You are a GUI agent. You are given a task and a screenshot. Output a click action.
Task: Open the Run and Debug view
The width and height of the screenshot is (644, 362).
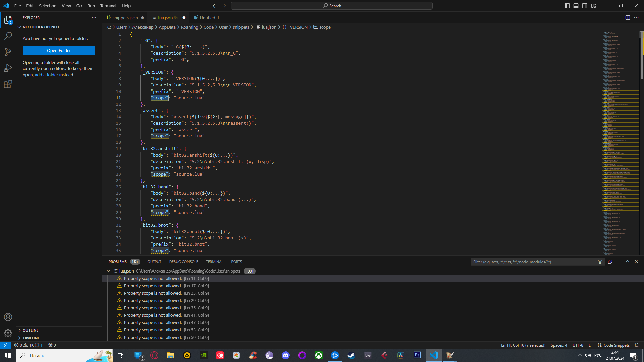8,68
